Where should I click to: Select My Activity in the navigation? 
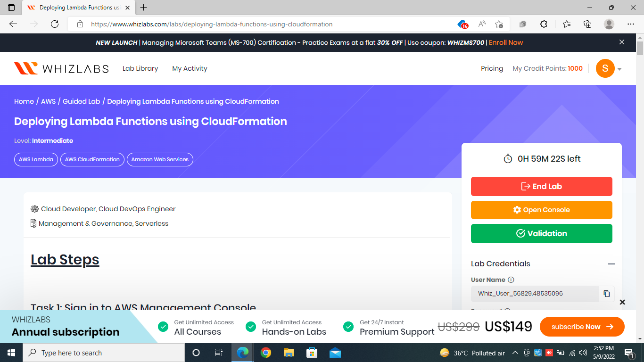point(190,68)
